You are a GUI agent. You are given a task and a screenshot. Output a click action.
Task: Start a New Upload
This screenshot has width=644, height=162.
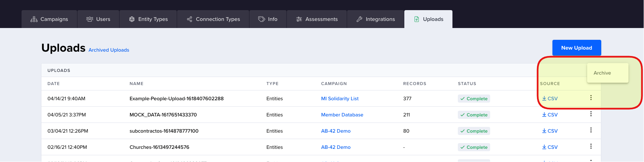tap(577, 48)
